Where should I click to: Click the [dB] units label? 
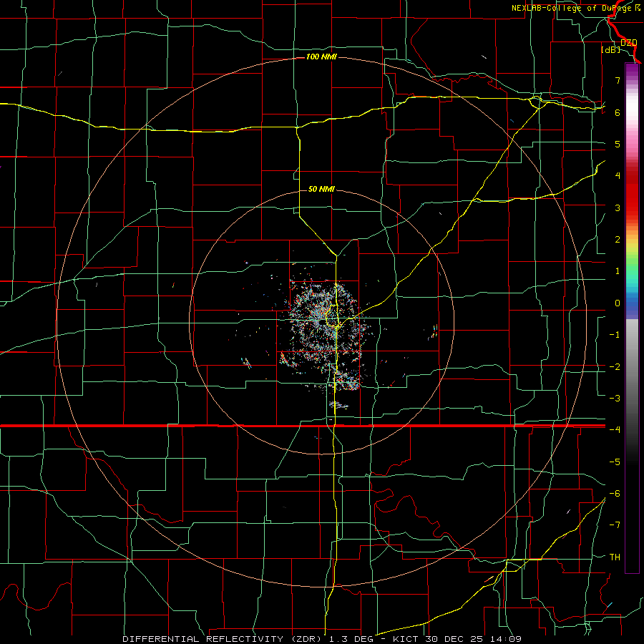tap(611, 50)
